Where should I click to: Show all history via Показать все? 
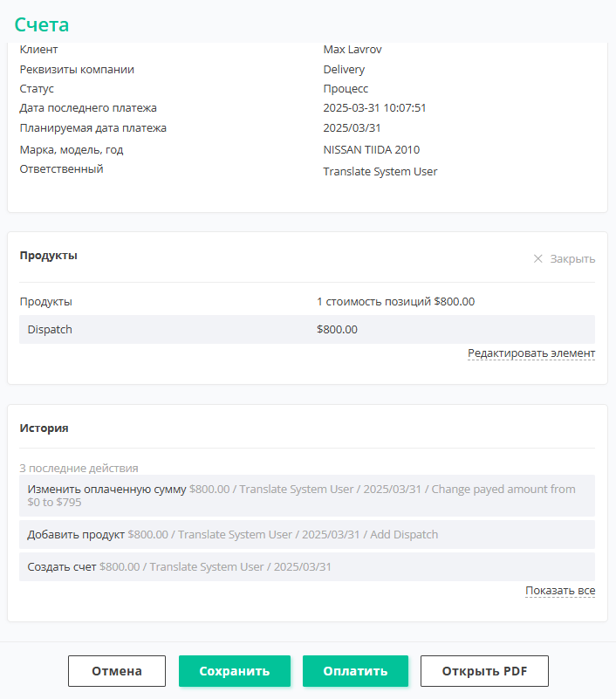(560, 591)
